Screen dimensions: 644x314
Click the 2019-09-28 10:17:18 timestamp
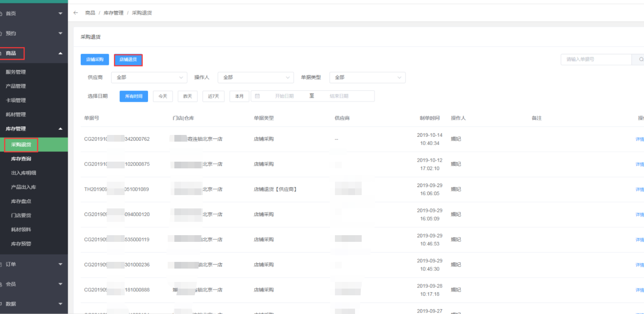(429, 290)
